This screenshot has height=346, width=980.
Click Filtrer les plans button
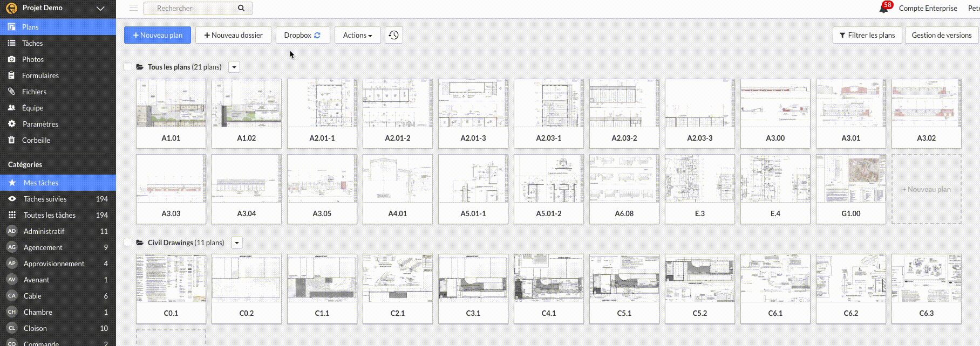point(867,35)
